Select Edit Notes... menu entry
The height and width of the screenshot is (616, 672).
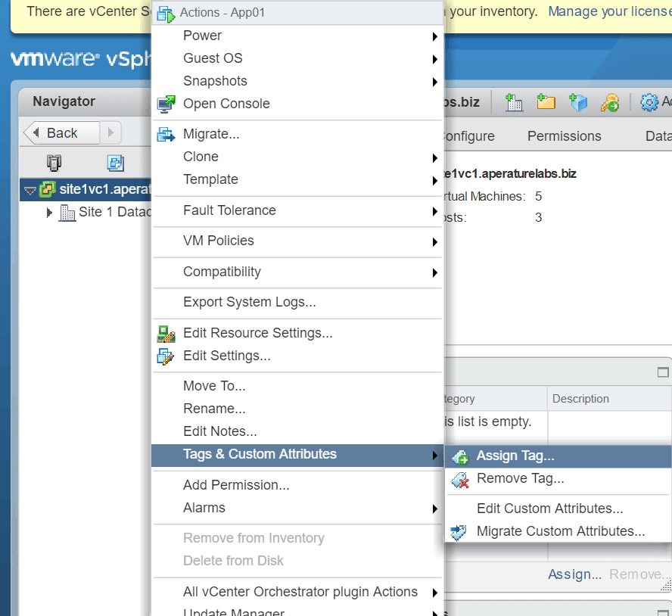pos(297,431)
